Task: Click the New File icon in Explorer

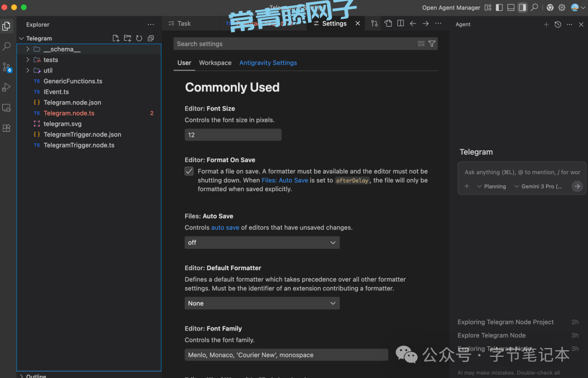Action: pos(116,38)
